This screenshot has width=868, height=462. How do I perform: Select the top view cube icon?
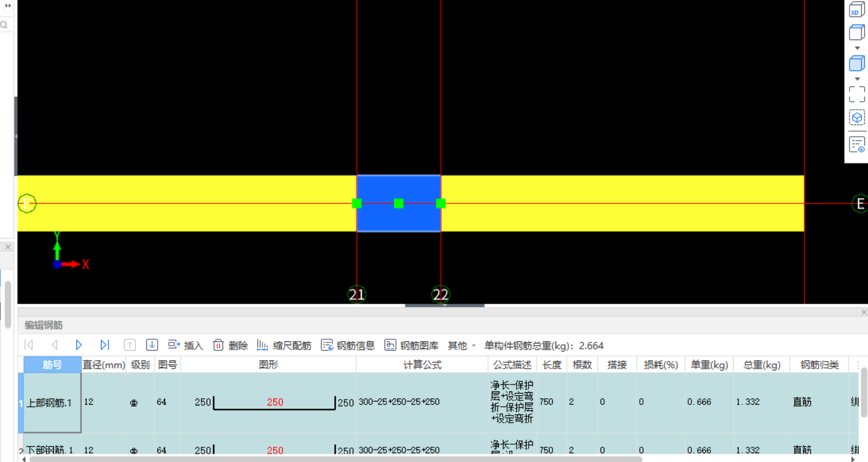point(857,33)
